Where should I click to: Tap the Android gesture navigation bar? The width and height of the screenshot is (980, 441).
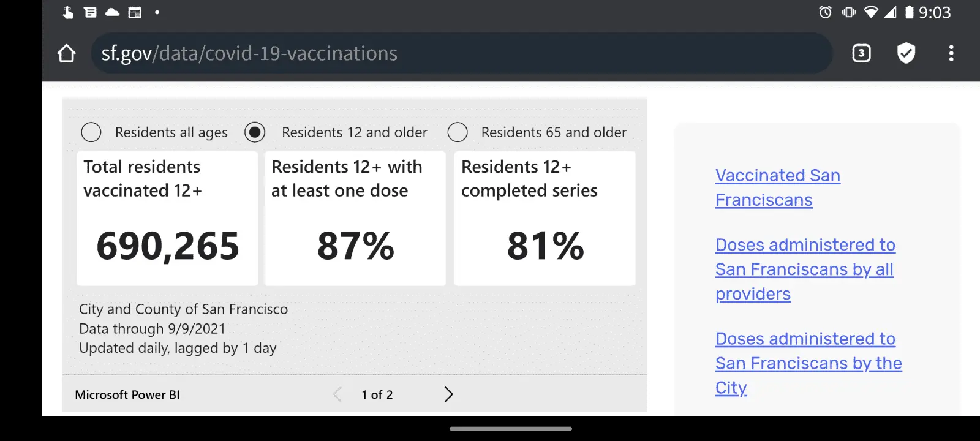point(510,429)
